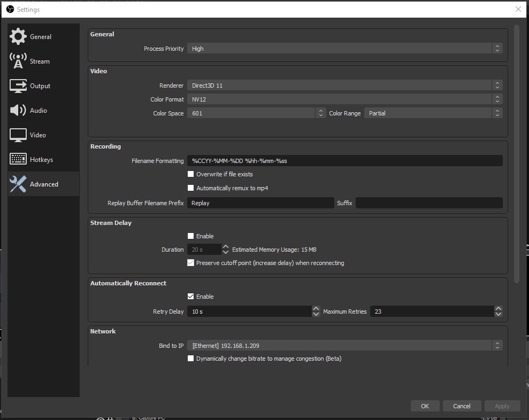The width and height of the screenshot is (529, 420).
Task: Close the Settings window
Action: 518,9
